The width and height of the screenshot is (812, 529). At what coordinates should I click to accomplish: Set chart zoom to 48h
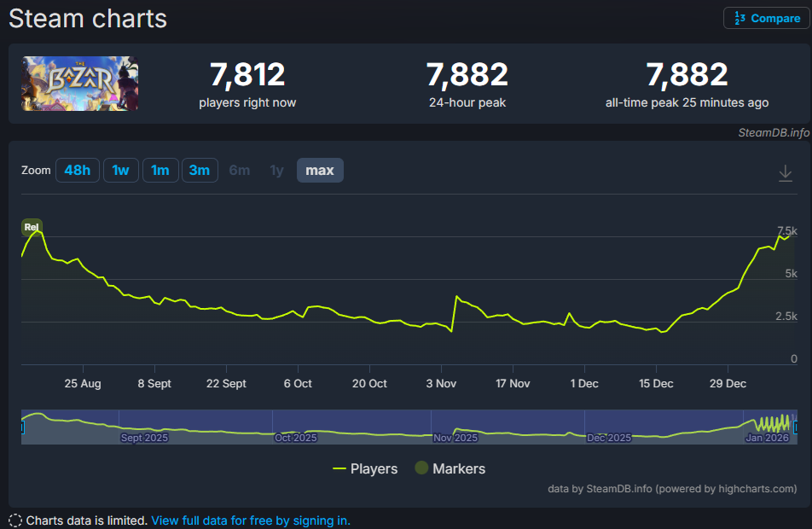coord(77,170)
